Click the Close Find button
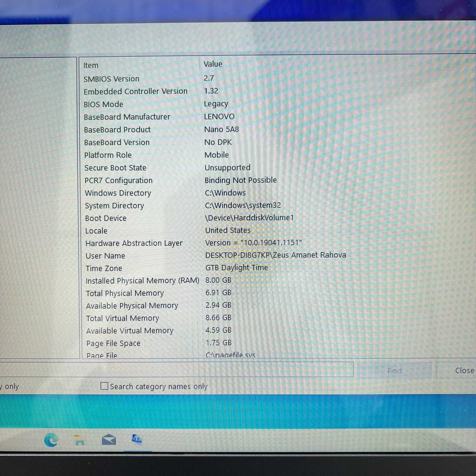Screen dimensions: 476x476 click(x=456, y=370)
